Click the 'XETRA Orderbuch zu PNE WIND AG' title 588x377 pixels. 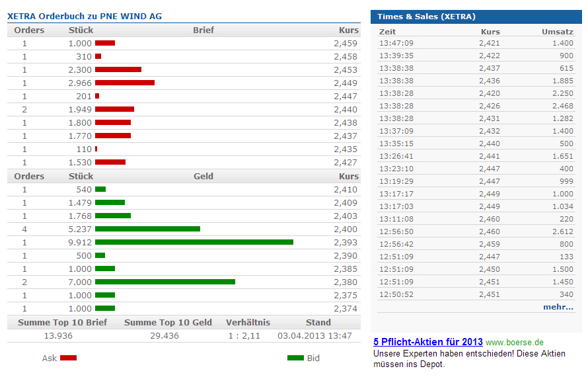(x=85, y=17)
